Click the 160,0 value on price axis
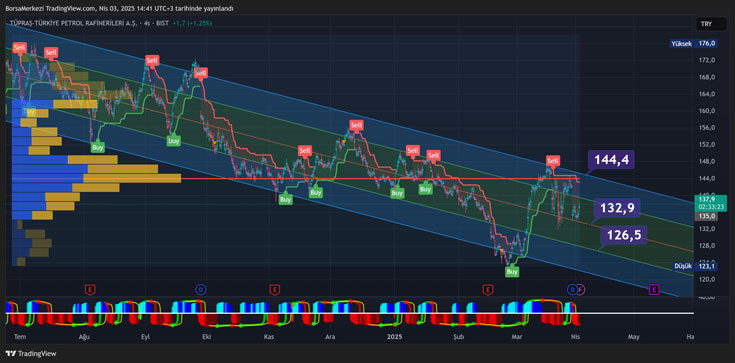This screenshot has width=735, height=363. coord(707,111)
